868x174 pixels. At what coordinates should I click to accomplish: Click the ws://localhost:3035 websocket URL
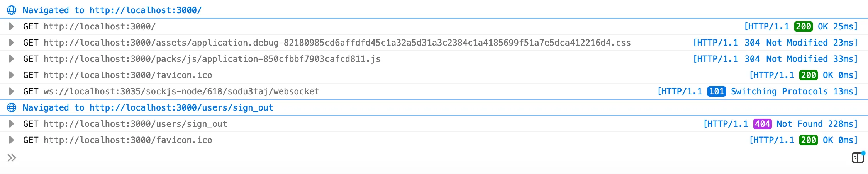[x=181, y=91]
